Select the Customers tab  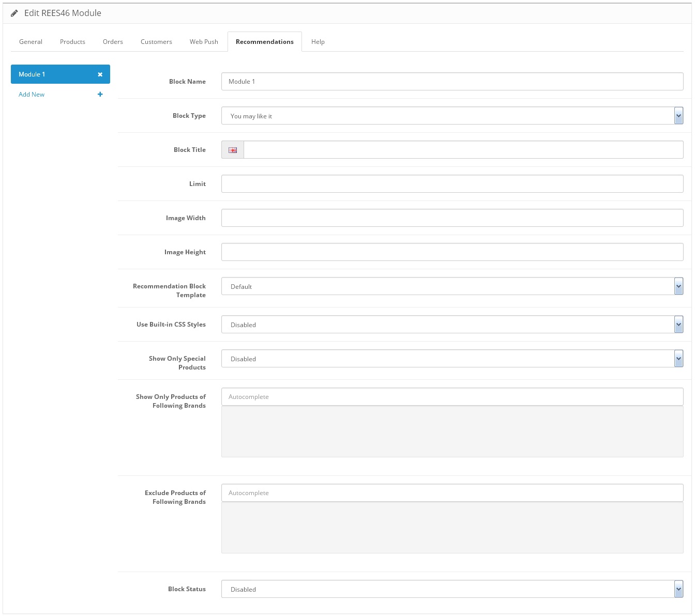[x=156, y=42]
